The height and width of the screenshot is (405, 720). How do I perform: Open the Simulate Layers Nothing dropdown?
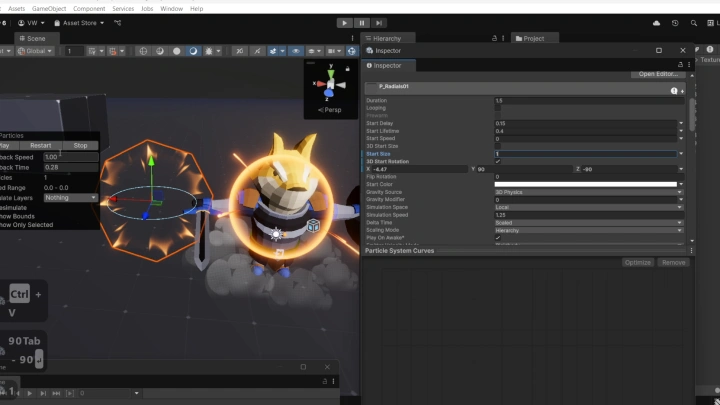(71, 198)
